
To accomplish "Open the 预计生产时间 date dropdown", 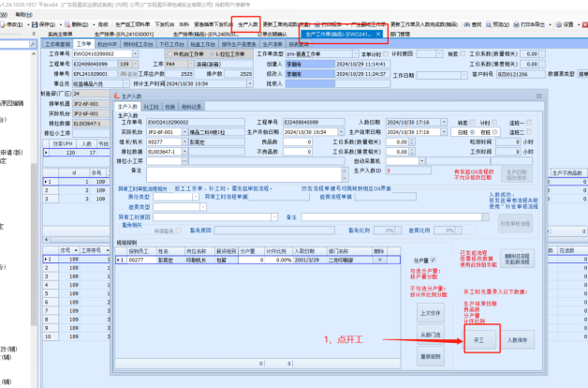I will [250, 83].
